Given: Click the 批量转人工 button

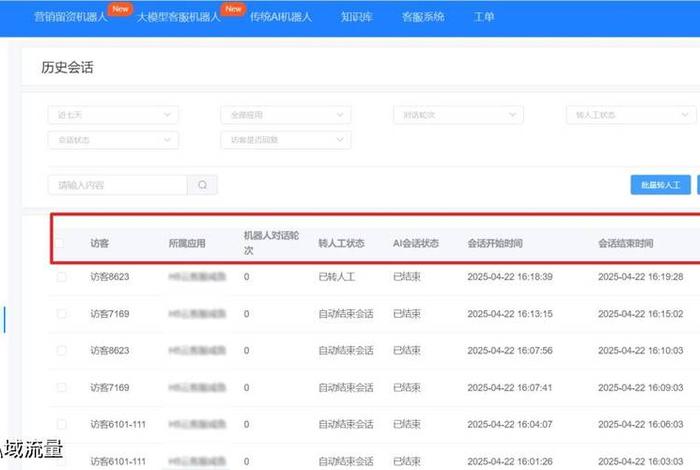Looking at the screenshot, I should point(660,185).
